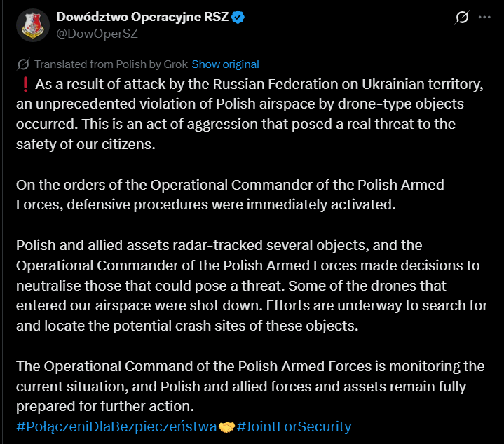Screen dimensions: 504x444
Task: Open the #JointForSecurity hashtag
Action: [294, 426]
